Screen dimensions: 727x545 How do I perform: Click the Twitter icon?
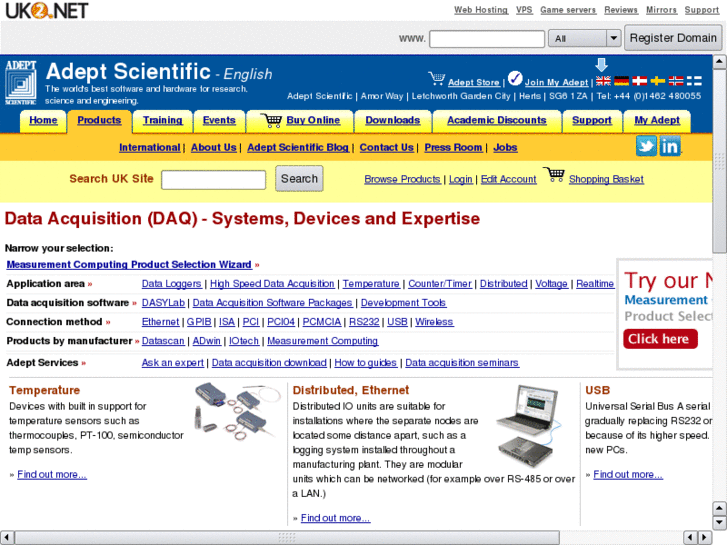646,146
